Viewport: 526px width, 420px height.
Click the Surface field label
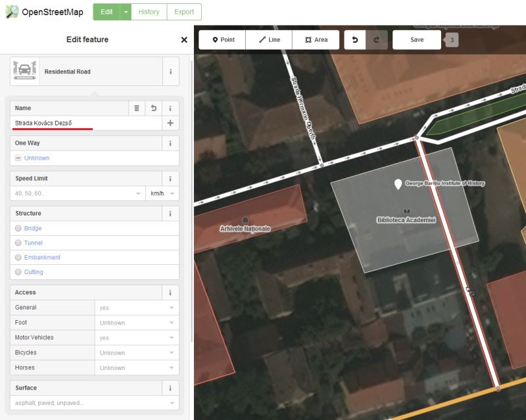[26, 388]
